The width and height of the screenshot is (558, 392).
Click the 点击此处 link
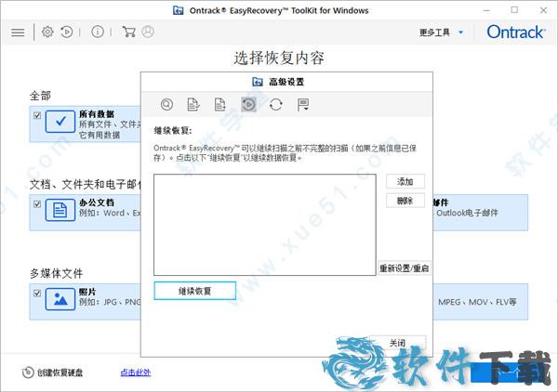[x=136, y=372]
